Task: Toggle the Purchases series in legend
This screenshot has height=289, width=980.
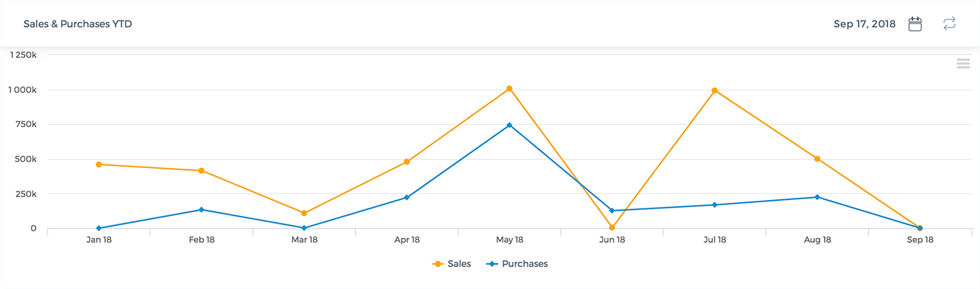Action: pyautogui.click(x=518, y=264)
